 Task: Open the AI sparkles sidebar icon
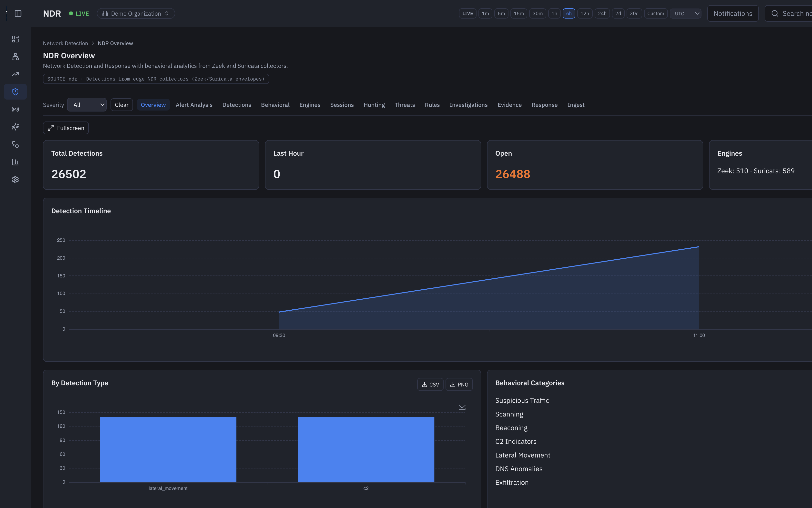(15, 127)
